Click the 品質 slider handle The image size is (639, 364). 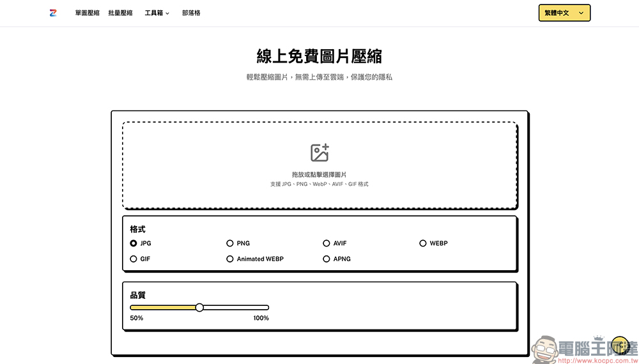[199, 307]
